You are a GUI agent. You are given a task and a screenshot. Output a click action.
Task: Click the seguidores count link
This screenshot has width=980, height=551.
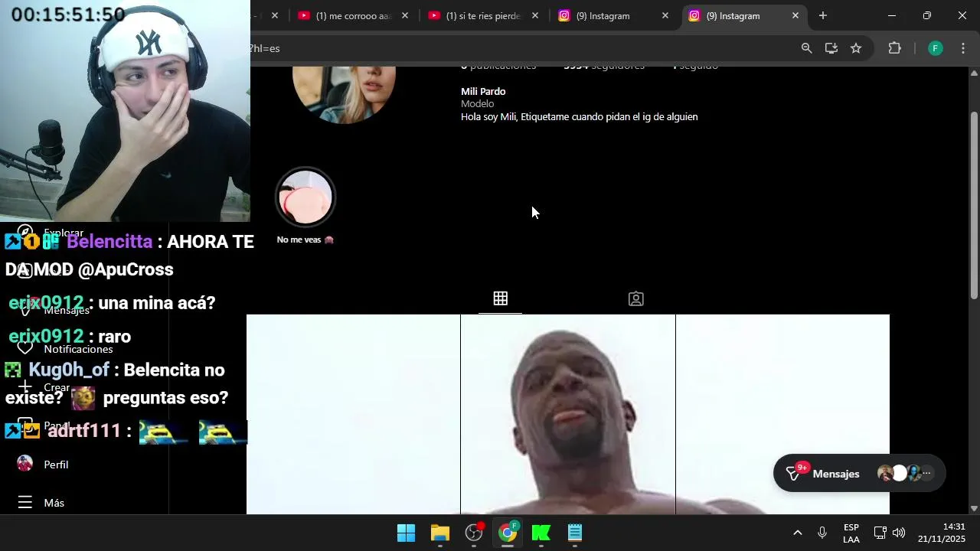[604, 67]
